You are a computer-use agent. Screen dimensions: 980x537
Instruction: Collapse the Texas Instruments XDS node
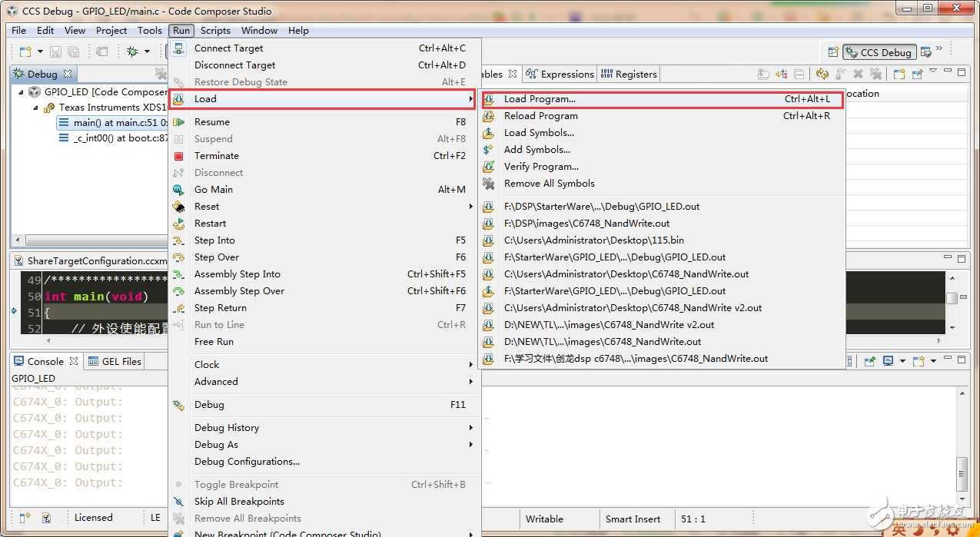click(35, 108)
